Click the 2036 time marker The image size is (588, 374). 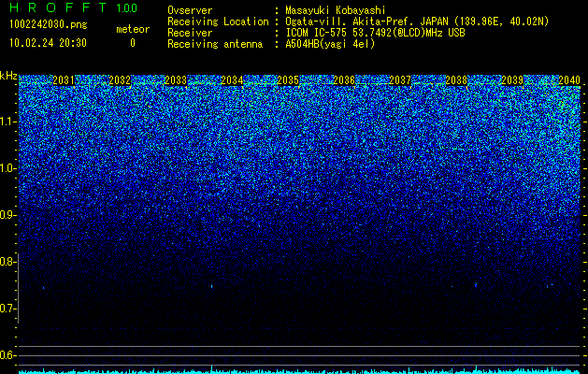coord(344,80)
